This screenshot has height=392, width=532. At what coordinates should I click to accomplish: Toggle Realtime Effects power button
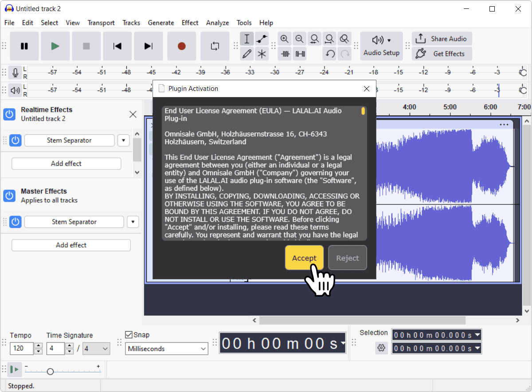point(9,114)
